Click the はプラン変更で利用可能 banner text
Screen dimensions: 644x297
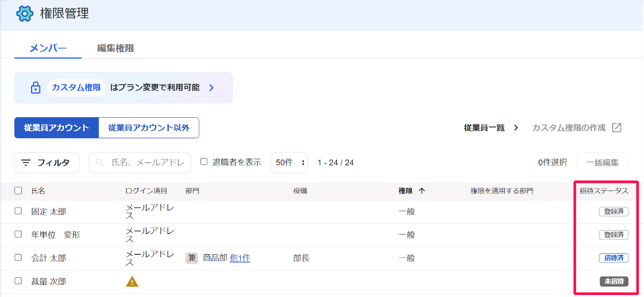pos(155,87)
